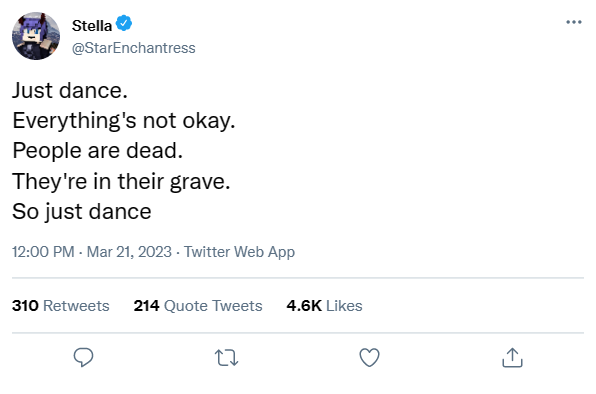Image resolution: width=596 pixels, height=394 pixels.
Task: Like the tweet with the heart icon
Action: 369,358
